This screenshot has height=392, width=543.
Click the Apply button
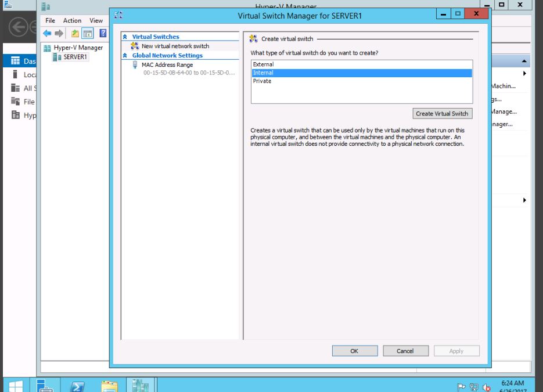tap(456, 351)
